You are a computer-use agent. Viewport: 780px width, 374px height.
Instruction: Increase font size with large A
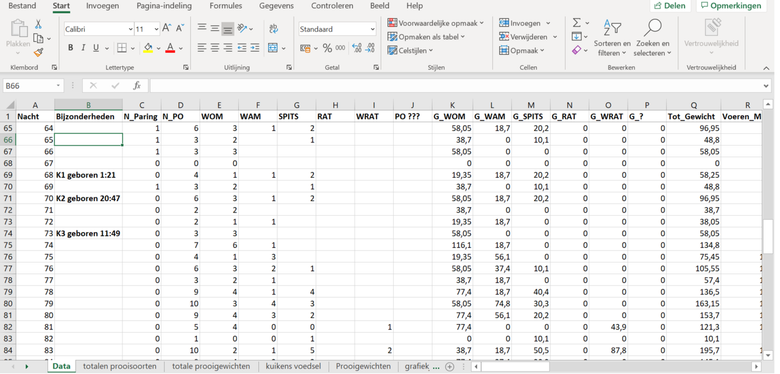167,28
